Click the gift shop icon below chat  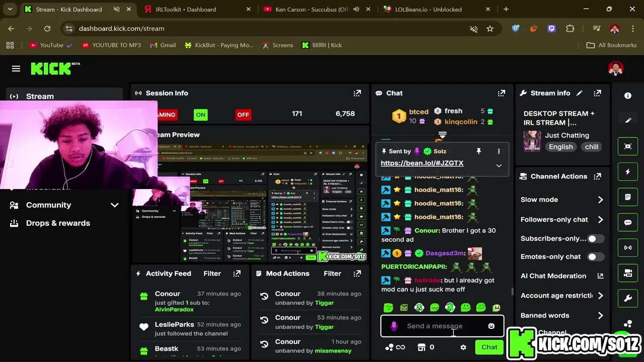point(422,347)
